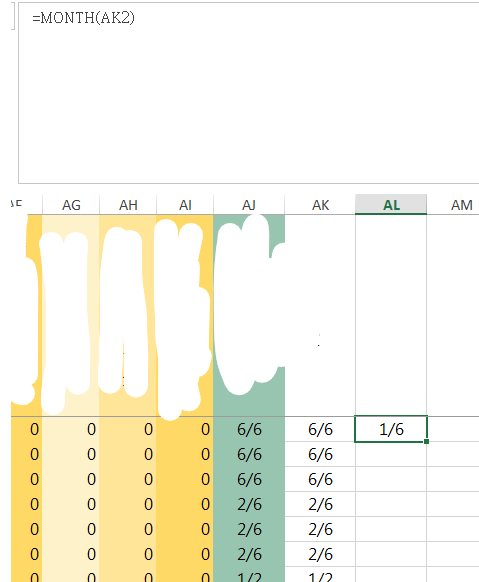Select cell AK4 containing 6/6

click(320, 479)
